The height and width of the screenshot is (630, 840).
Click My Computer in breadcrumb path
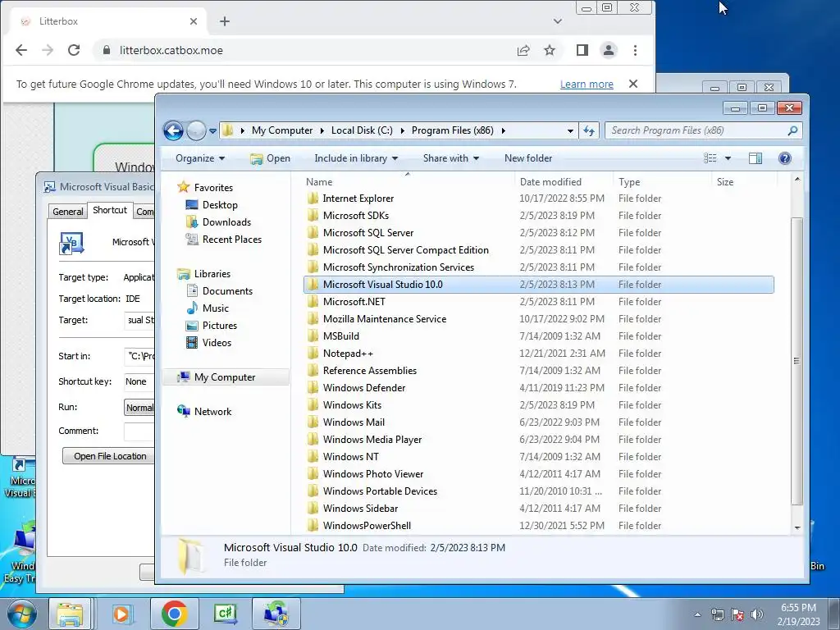(x=282, y=130)
